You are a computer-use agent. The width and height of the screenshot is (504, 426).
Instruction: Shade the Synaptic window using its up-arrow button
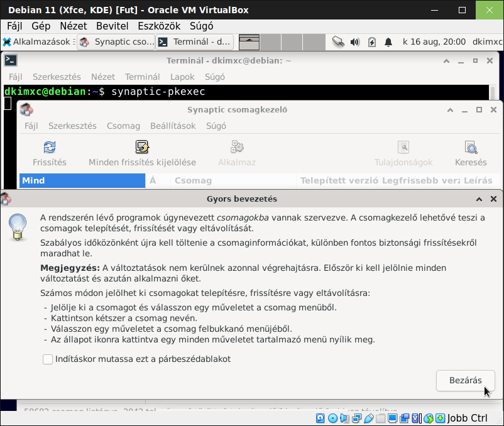pos(451,110)
